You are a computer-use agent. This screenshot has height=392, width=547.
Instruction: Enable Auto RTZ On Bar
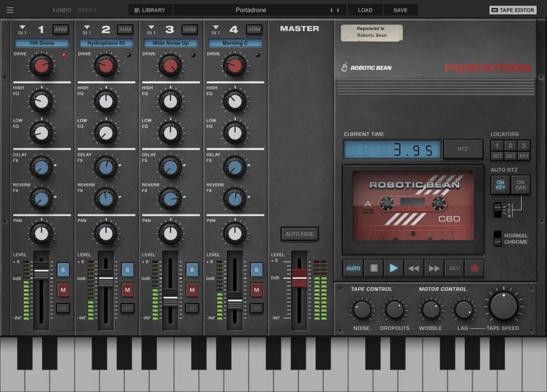[x=520, y=184]
